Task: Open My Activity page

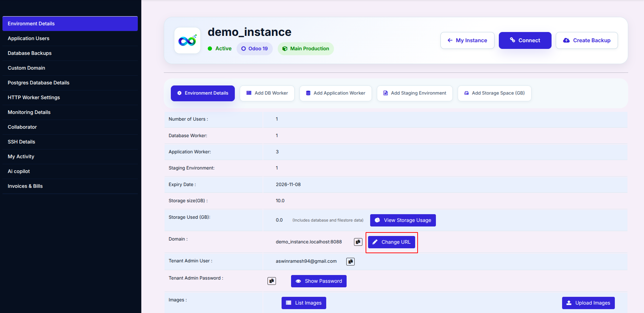Action: (70, 156)
